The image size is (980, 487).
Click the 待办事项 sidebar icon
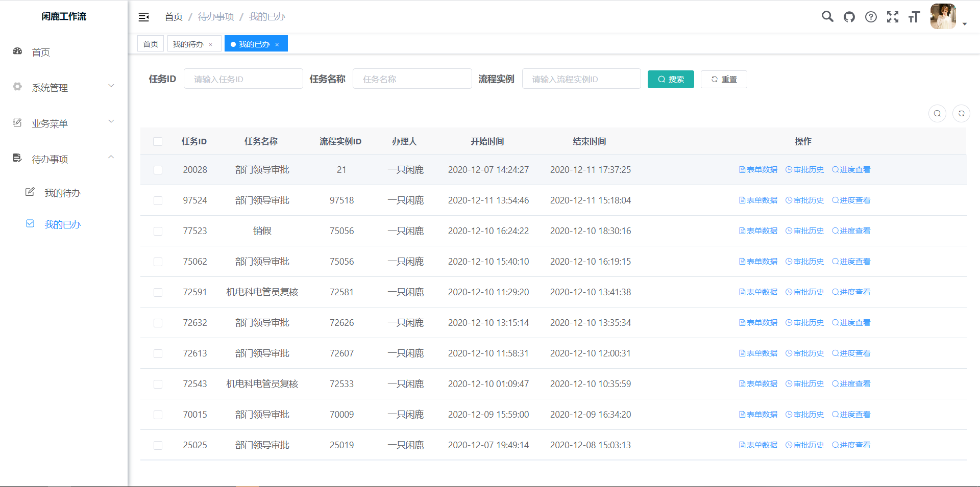[17, 158]
